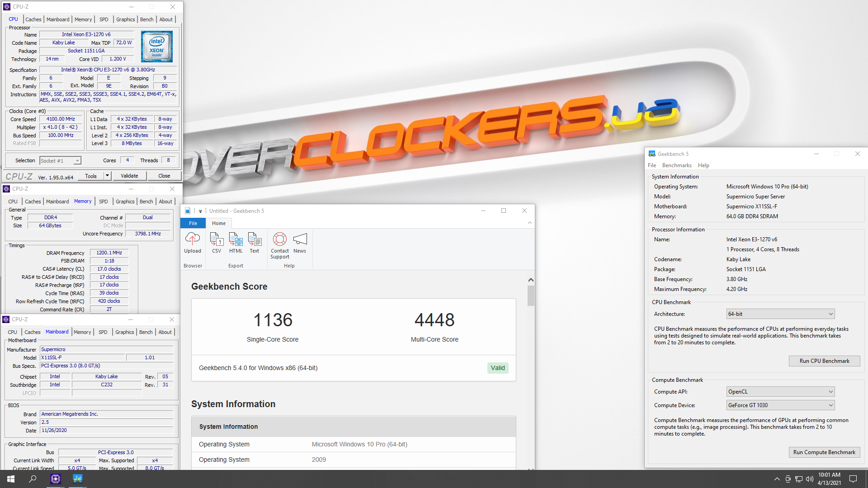Open the volume control in system tray
This screenshot has height=488, width=868.
tap(809, 479)
